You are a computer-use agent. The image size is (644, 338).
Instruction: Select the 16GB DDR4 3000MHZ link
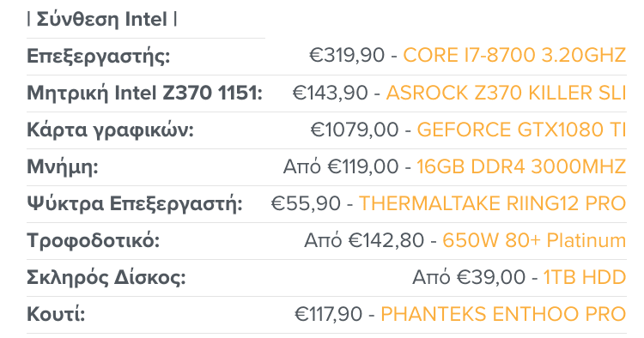click(521, 166)
